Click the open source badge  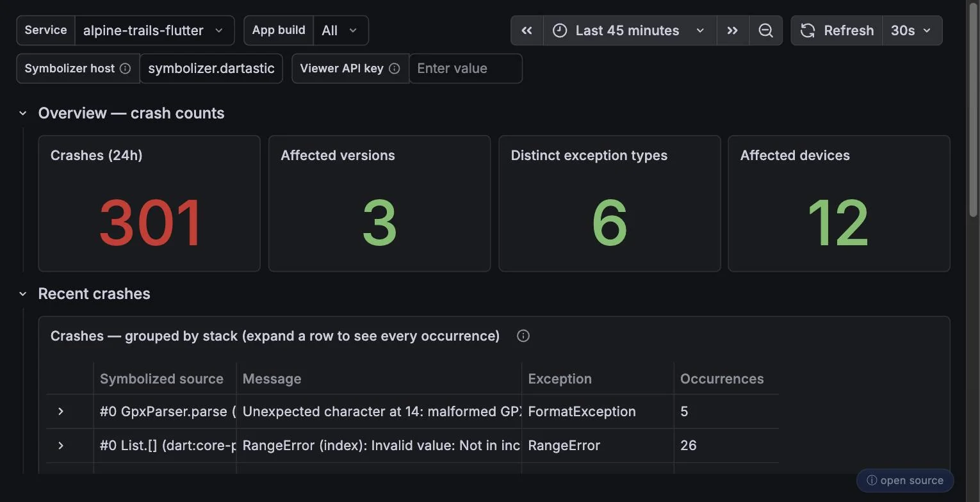click(x=905, y=480)
